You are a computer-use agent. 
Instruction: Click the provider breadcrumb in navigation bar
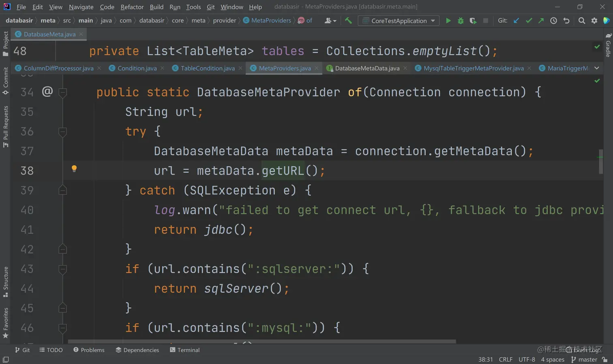[x=225, y=20]
